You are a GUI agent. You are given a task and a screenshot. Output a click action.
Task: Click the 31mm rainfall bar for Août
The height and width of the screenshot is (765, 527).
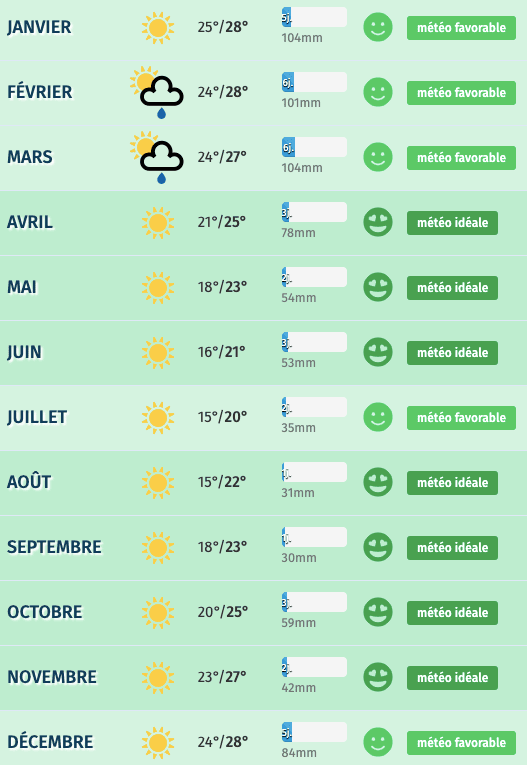(x=314, y=472)
